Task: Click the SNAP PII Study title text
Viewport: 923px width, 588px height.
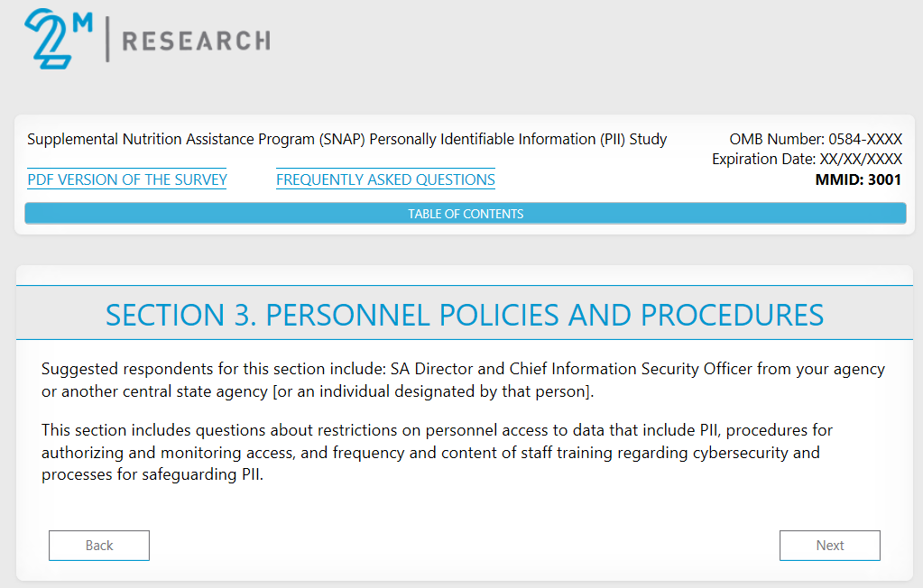Action: click(346, 140)
